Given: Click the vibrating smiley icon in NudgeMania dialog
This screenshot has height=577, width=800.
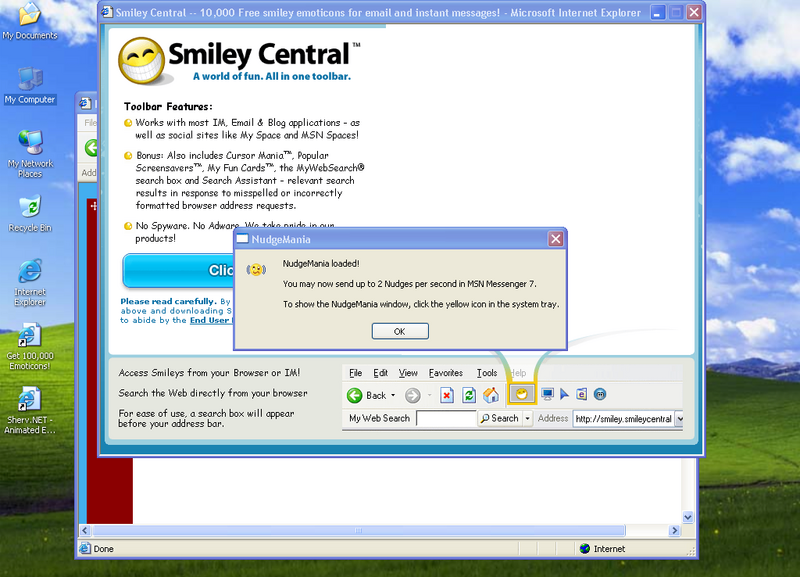Looking at the screenshot, I should tap(256, 269).
